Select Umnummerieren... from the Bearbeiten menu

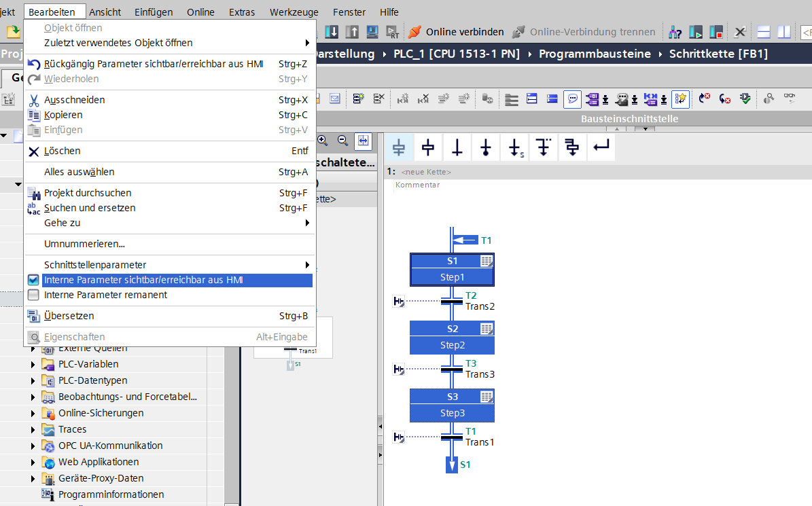[84, 244]
